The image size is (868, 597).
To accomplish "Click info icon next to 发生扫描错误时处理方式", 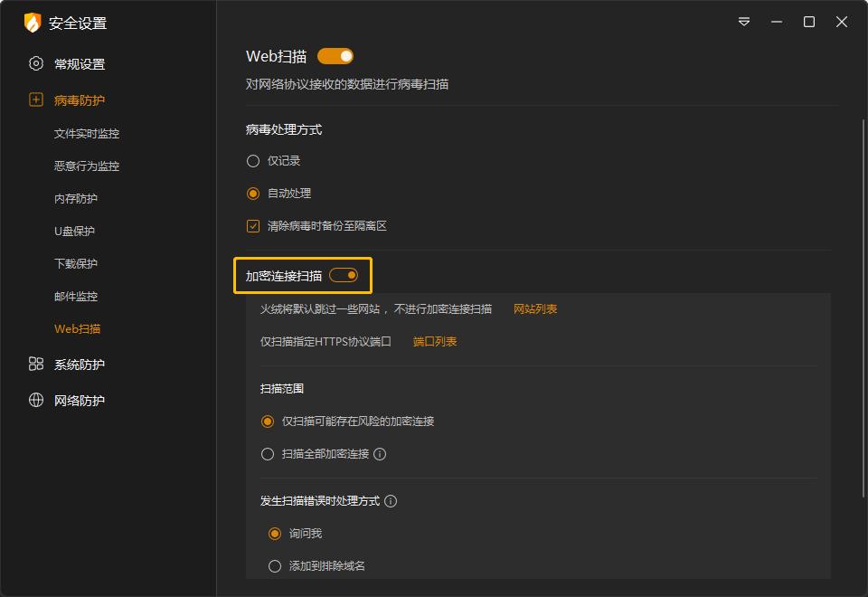I will pos(391,501).
